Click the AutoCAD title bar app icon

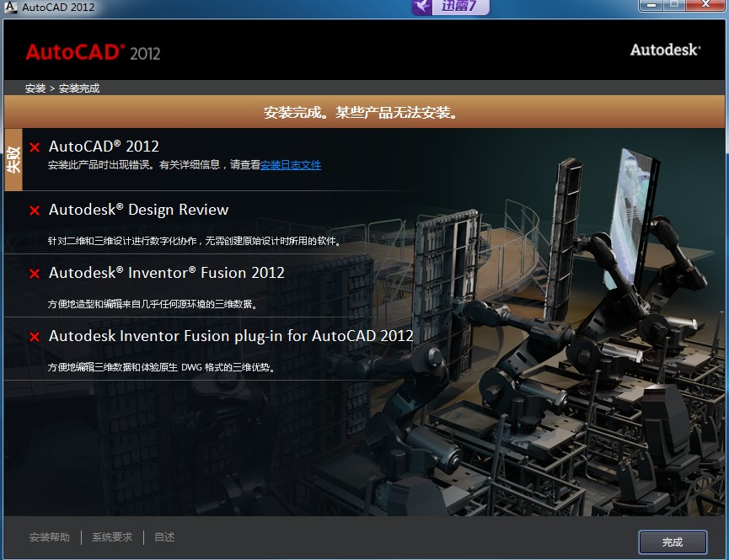tap(10, 7)
